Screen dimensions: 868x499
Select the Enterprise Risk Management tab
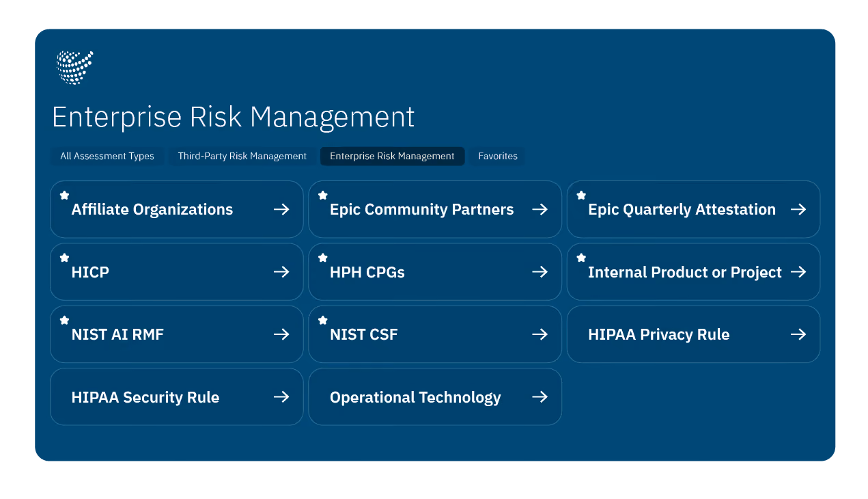coord(392,156)
